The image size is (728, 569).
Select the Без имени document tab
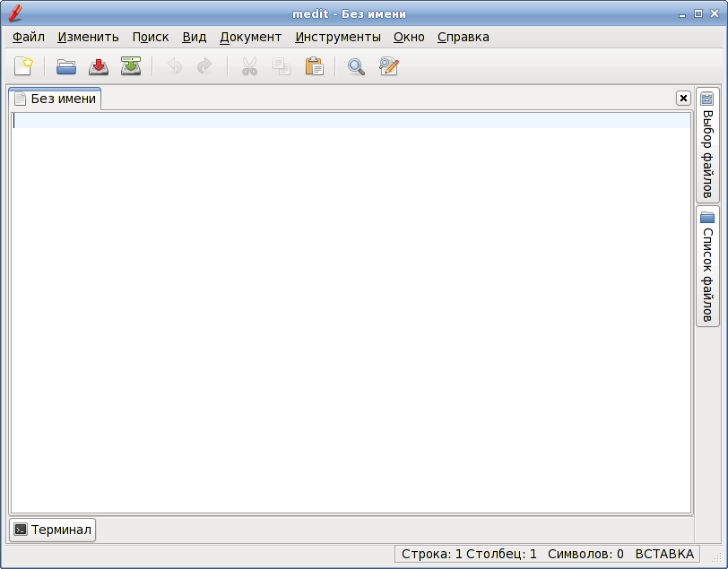[x=55, y=99]
